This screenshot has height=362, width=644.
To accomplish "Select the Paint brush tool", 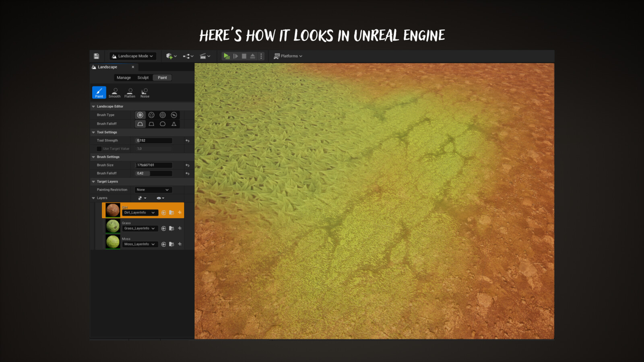I will (x=99, y=93).
